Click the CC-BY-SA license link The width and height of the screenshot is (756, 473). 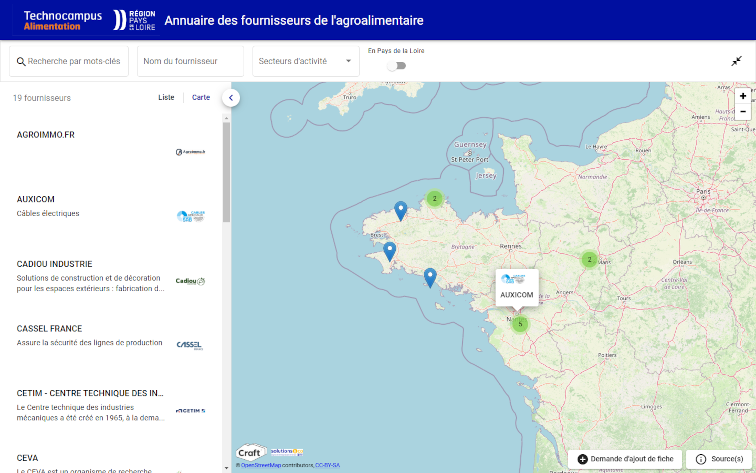pos(327,465)
